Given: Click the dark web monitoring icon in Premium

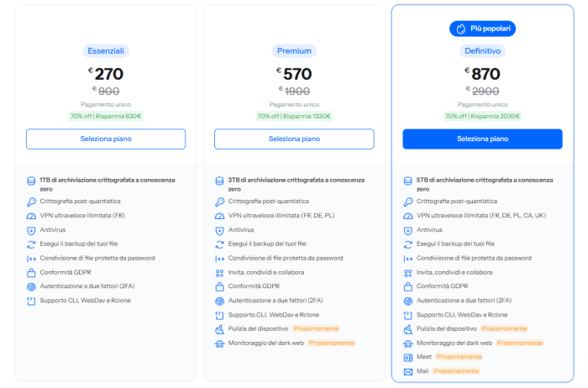Looking at the screenshot, I should [x=219, y=343].
